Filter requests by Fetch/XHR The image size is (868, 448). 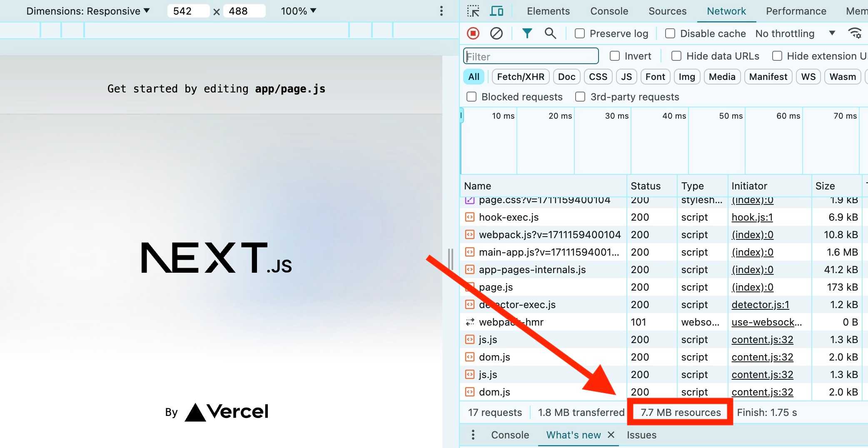tap(521, 77)
